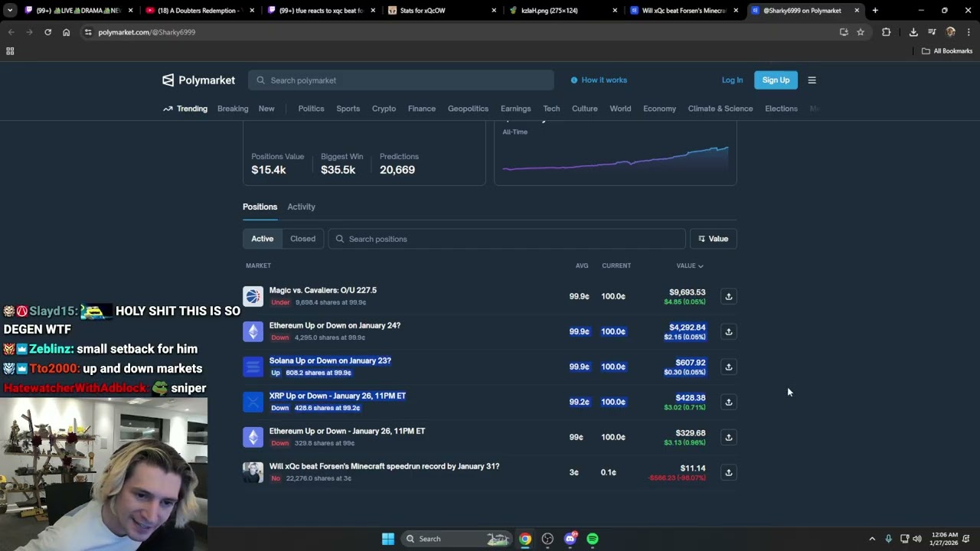980x551 pixels.
Task: Open Spotify from the taskbar
Action: click(593, 539)
